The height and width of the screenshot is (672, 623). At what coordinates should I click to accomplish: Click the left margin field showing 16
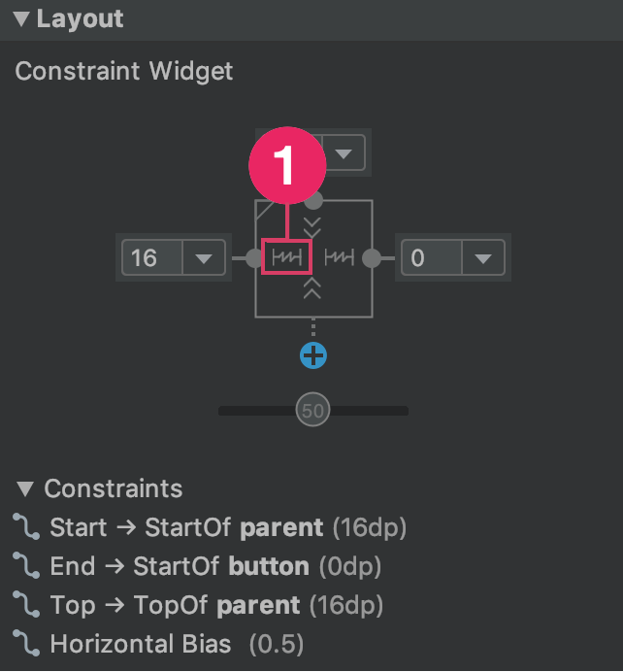click(152, 258)
